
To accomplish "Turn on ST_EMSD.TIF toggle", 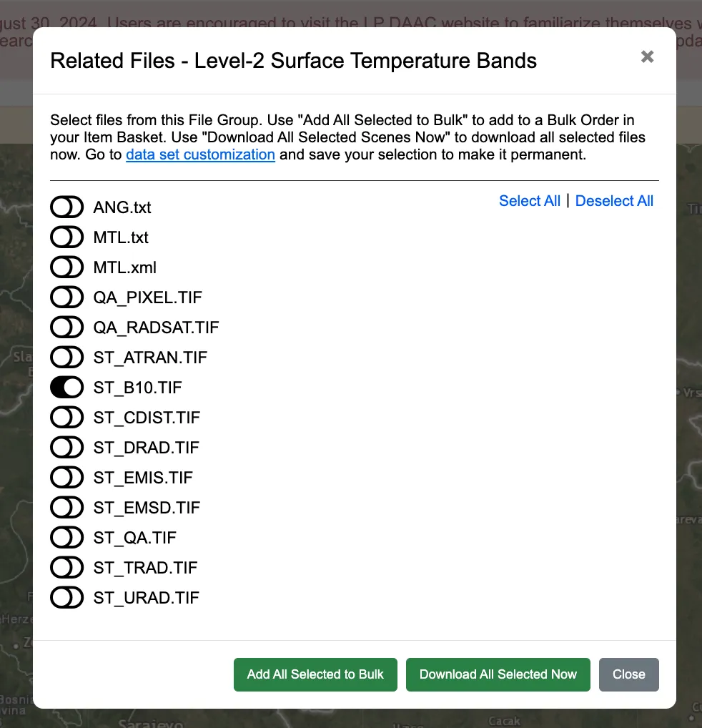I will pyautogui.click(x=66, y=508).
